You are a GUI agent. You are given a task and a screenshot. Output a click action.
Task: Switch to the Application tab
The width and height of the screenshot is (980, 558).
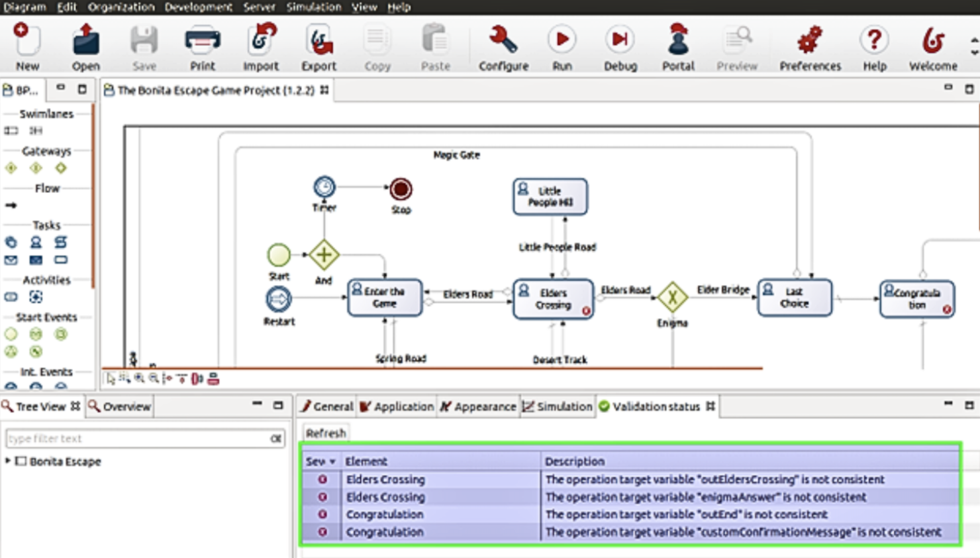[x=397, y=406]
